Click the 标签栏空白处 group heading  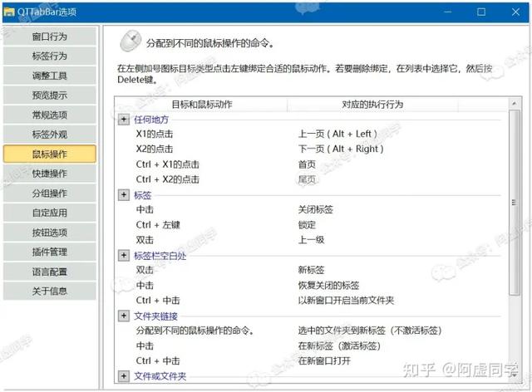pos(160,256)
